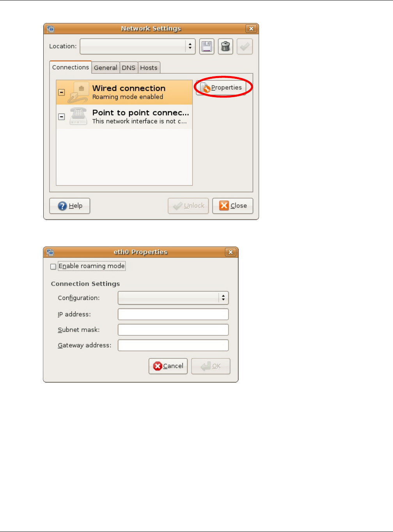Viewport: 393px width, 532px height.
Task: Focus the Gateway address field
Action: point(173,345)
